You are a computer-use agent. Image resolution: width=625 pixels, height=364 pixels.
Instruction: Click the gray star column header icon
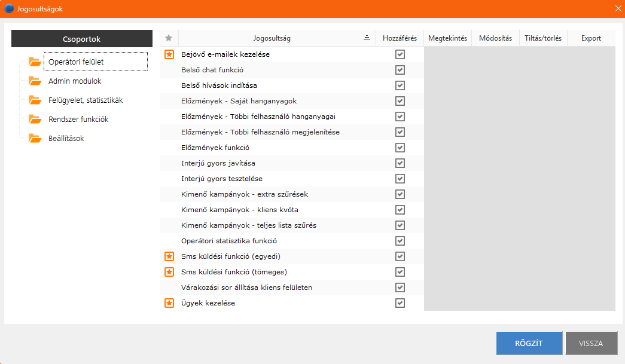coord(169,38)
